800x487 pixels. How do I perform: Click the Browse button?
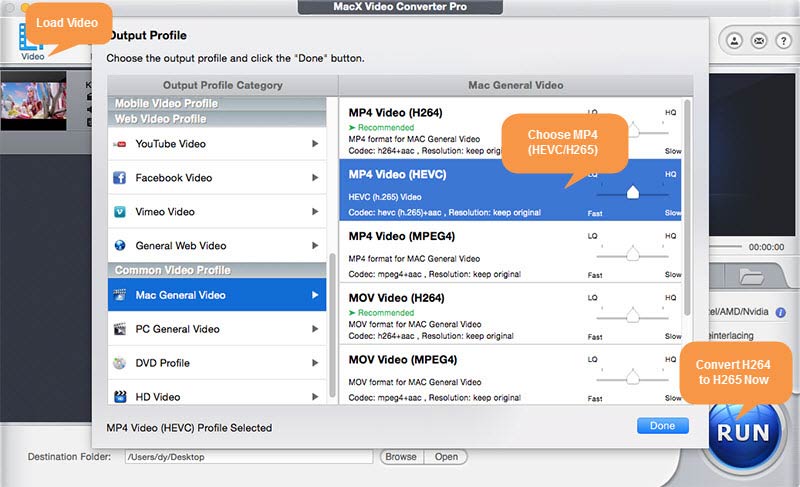pyautogui.click(x=401, y=457)
